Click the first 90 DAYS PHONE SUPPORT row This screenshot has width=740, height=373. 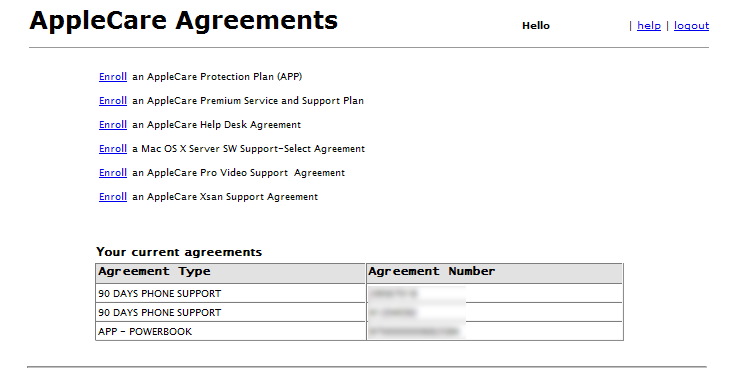pyautogui.click(x=359, y=293)
